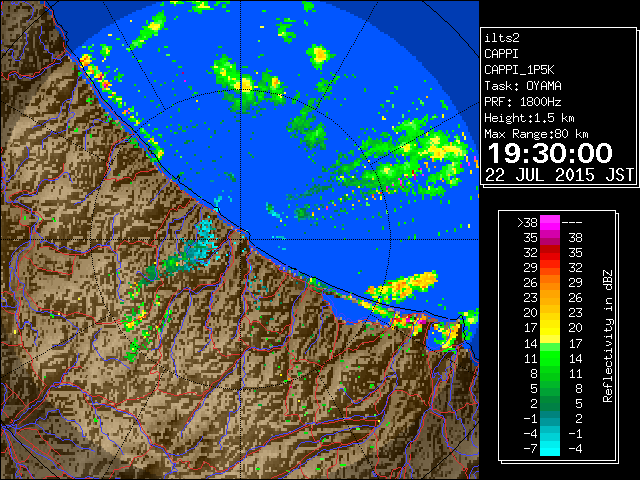
Task: Click the bright green 11 to 14 legend swatch
Action: 550,358
